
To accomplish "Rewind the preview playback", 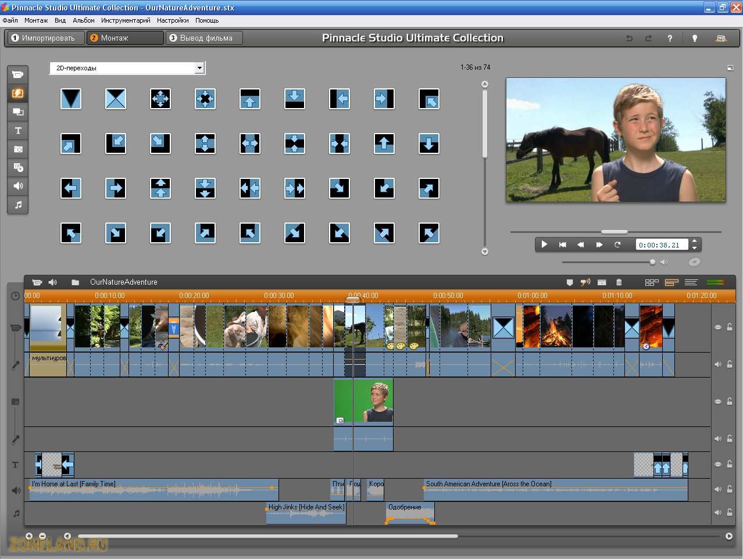I will click(x=580, y=245).
